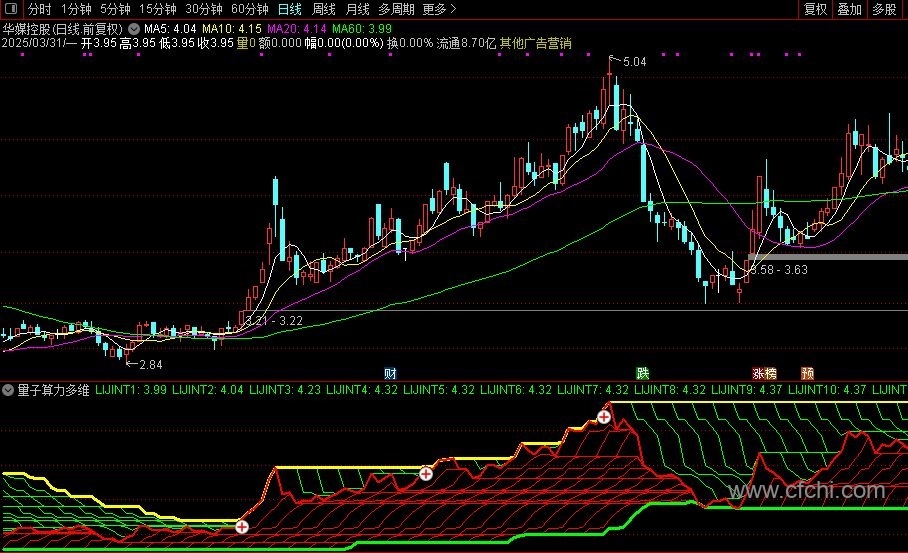Image resolution: width=908 pixels, height=553 pixels.
Task: Click the MA5: 4.04 label
Action: [170, 28]
